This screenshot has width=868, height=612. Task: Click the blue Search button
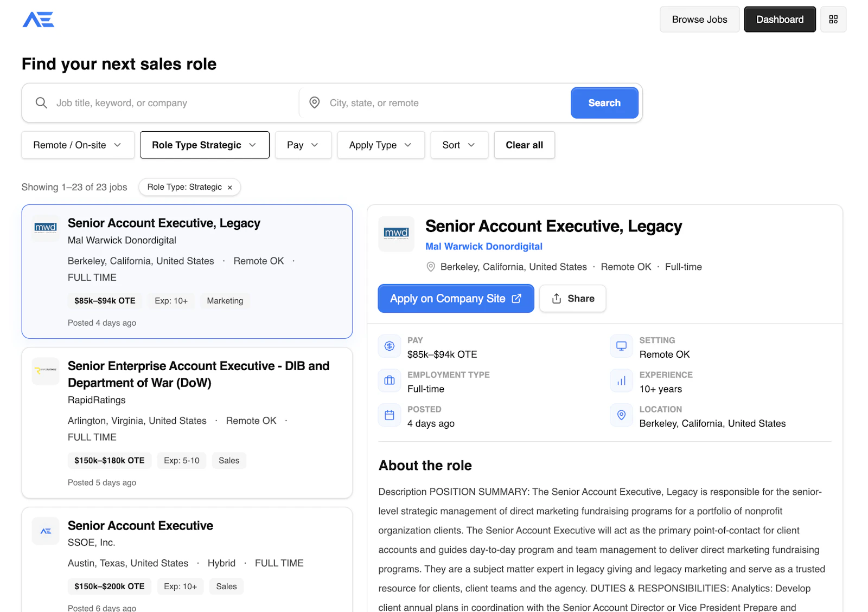[604, 102]
